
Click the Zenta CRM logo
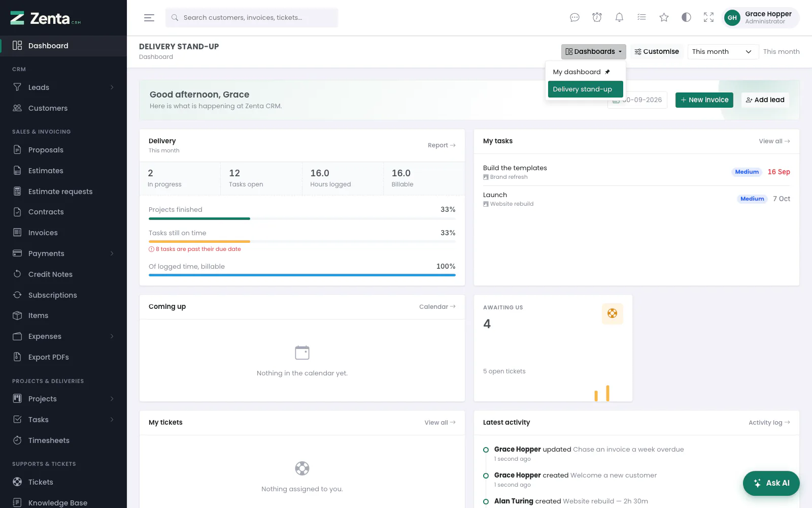(x=46, y=18)
